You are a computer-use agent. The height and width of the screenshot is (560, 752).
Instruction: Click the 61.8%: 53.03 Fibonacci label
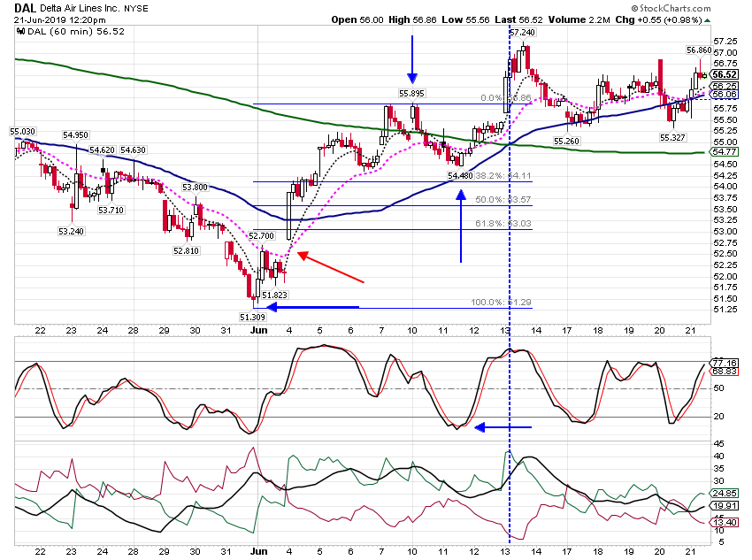tap(503, 224)
